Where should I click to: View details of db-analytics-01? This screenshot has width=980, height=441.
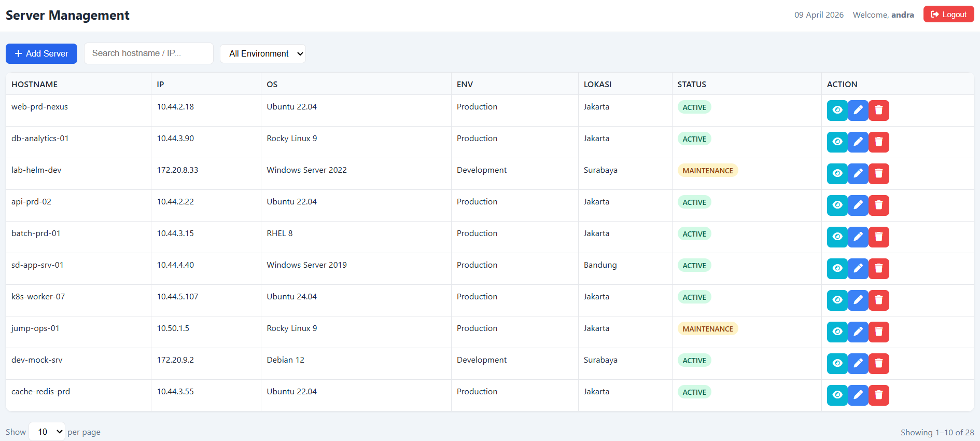click(x=837, y=142)
